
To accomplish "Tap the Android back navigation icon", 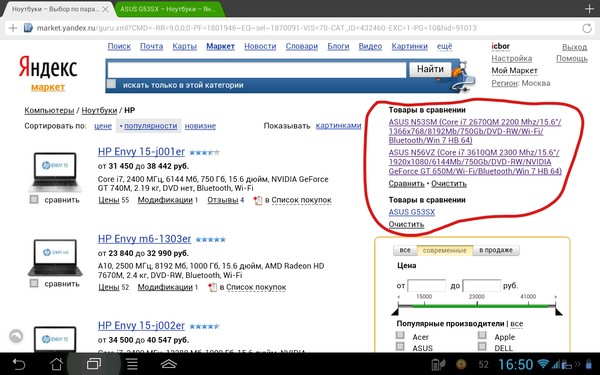I will [x=18, y=364].
